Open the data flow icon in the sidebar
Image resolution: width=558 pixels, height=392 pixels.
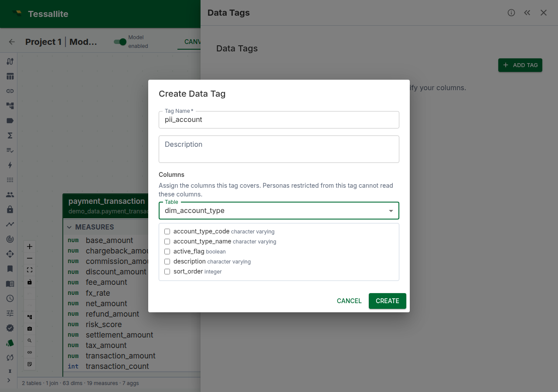pyautogui.click(x=10, y=61)
